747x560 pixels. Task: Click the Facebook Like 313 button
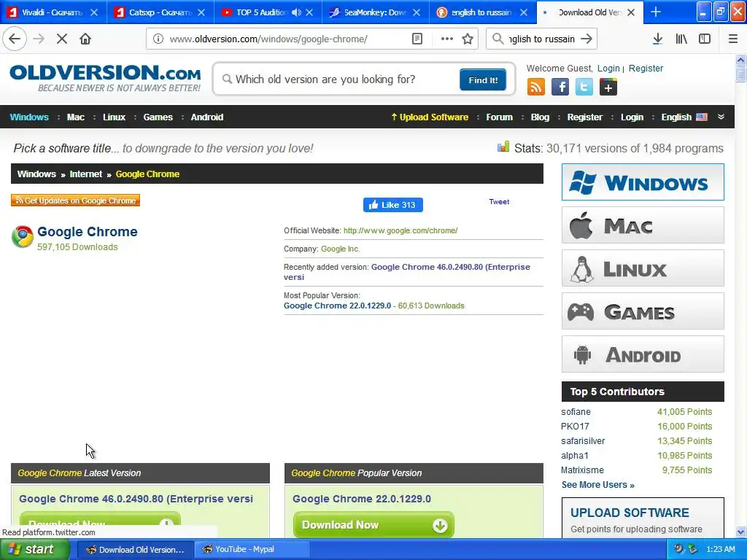coord(392,205)
